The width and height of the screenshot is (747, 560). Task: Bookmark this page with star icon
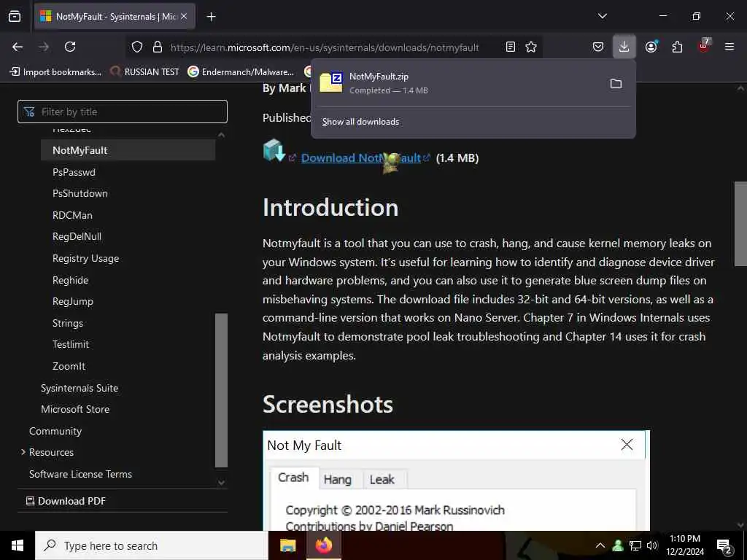click(x=531, y=47)
